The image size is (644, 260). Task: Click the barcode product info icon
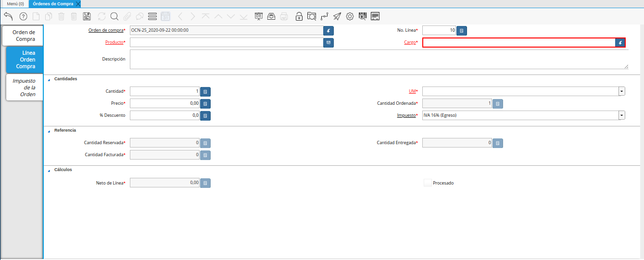(363, 16)
